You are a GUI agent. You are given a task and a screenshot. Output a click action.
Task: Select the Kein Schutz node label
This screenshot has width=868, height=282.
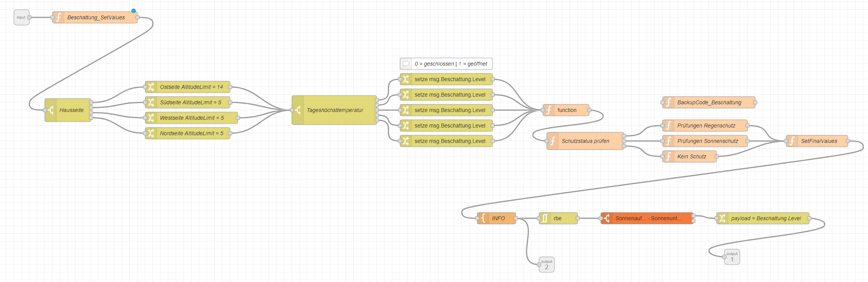(x=692, y=156)
